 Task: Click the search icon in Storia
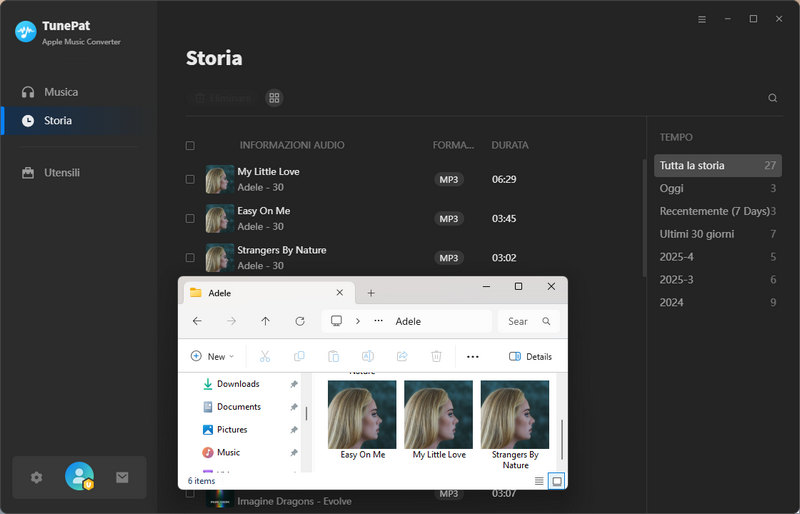tap(772, 98)
